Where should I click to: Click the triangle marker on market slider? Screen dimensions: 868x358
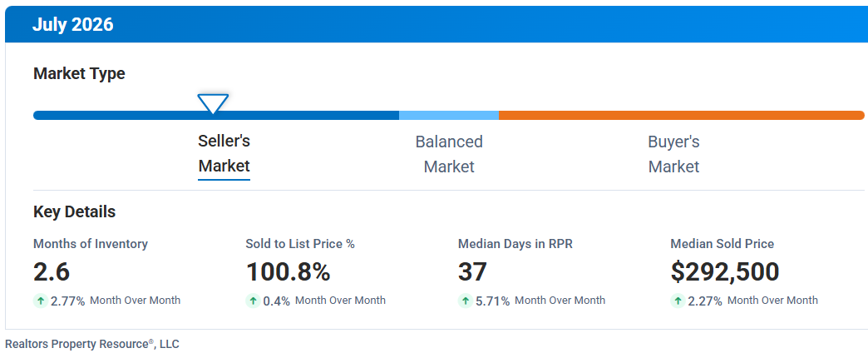213,103
